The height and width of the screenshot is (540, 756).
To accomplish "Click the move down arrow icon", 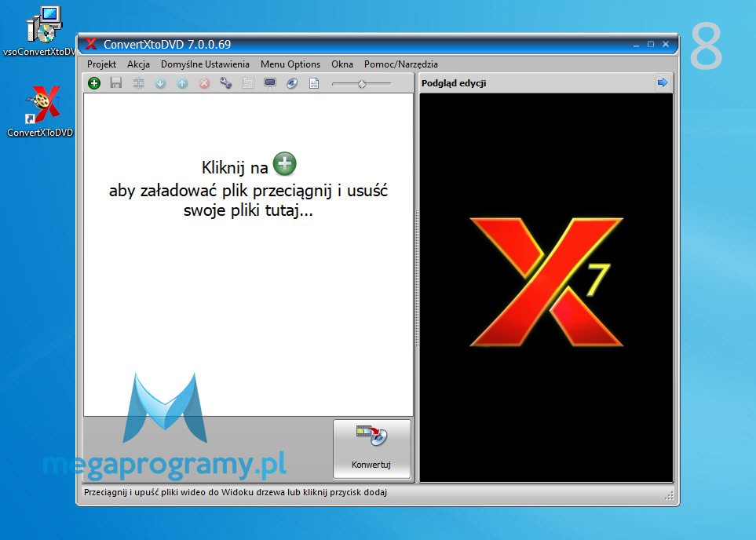I will pyautogui.click(x=160, y=83).
